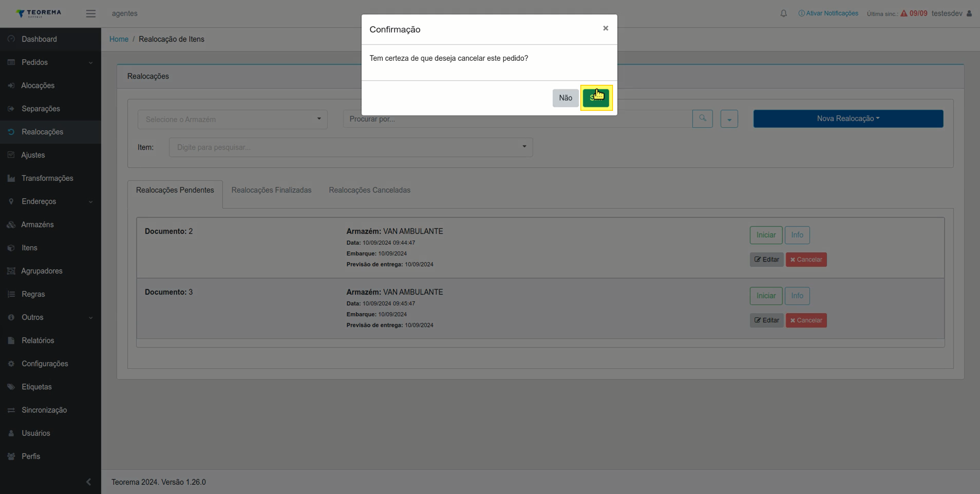Viewport: 980px width, 494px height.
Task: Collapse the sidebar with the bottom chevron
Action: pos(88,482)
